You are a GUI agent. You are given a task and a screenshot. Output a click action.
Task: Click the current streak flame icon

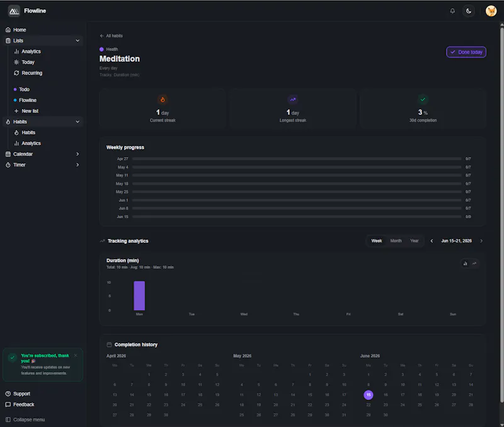click(x=163, y=100)
